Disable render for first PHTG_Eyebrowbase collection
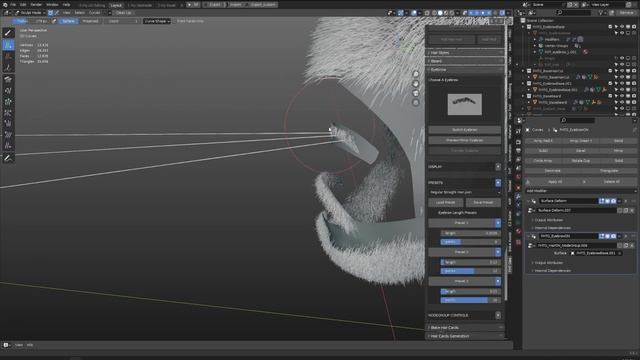 point(634,27)
